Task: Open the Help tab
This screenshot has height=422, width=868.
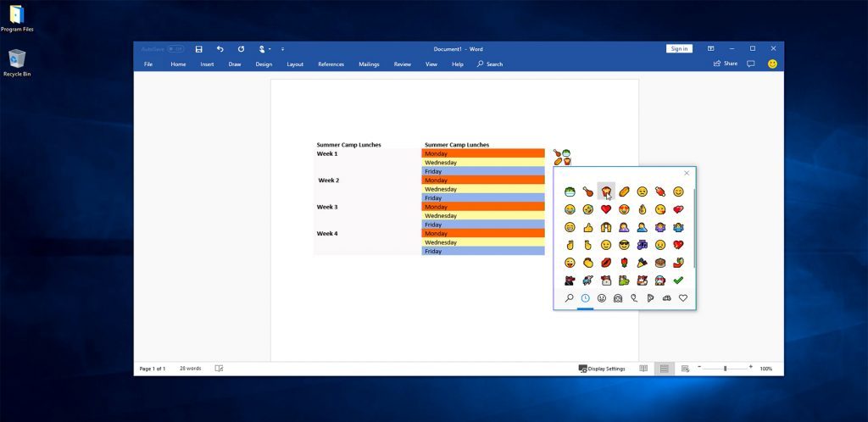Action: pos(457,64)
